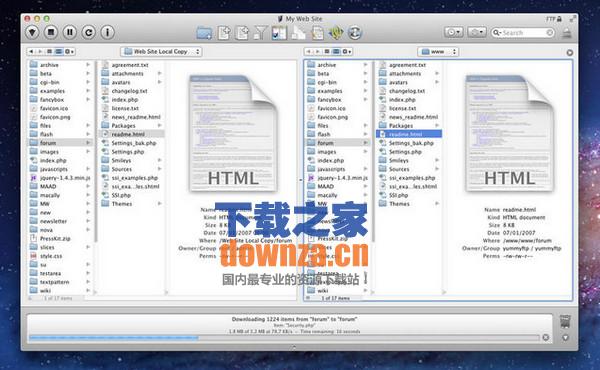Image resolution: width=600 pixels, height=370 pixels.
Task: Switch remote pane to column view
Action: coord(336,51)
